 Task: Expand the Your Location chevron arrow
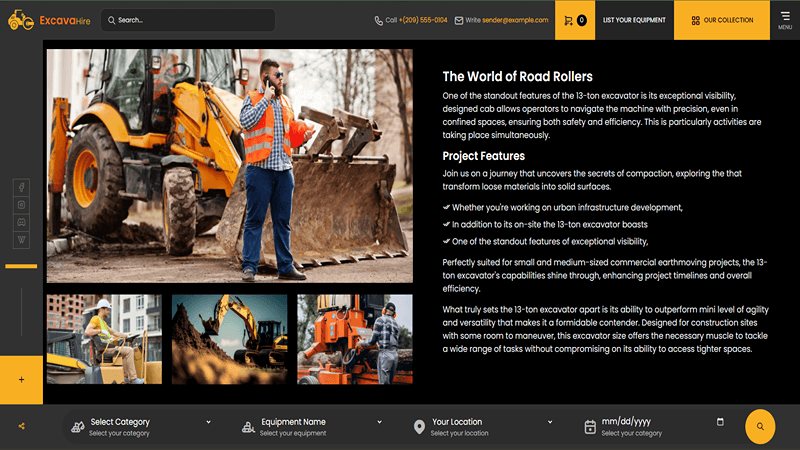[x=550, y=422]
